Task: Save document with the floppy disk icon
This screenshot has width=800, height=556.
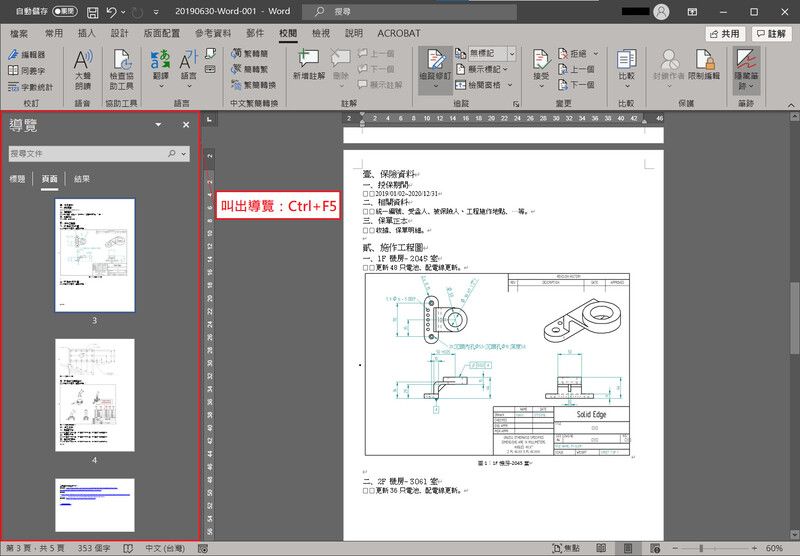Action: [92, 12]
